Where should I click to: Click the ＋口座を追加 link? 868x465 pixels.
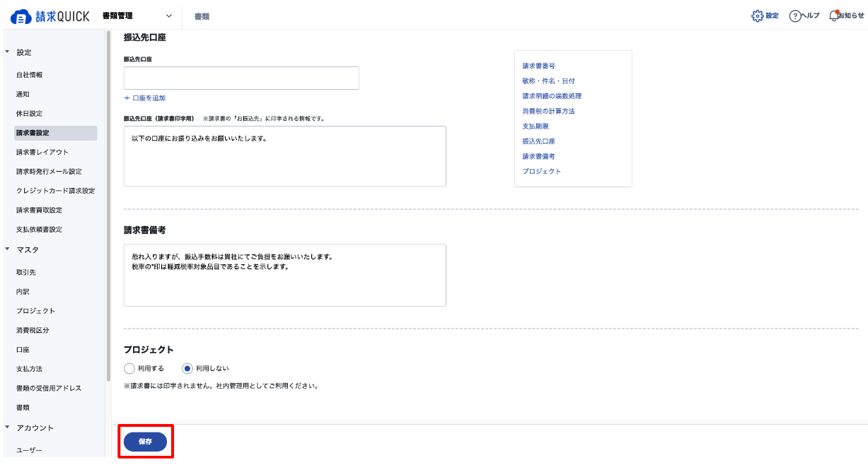pos(145,98)
